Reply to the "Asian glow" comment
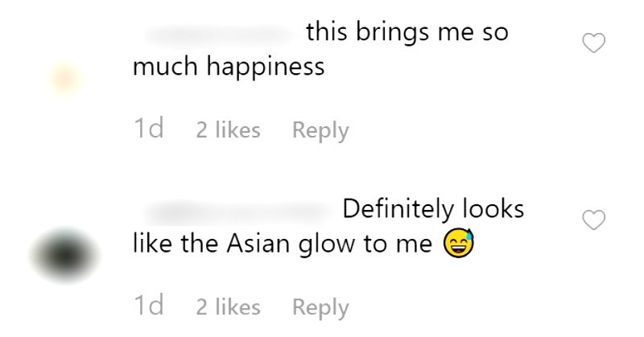The height and width of the screenshot is (337, 644). pyautogui.click(x=320, y=306)
